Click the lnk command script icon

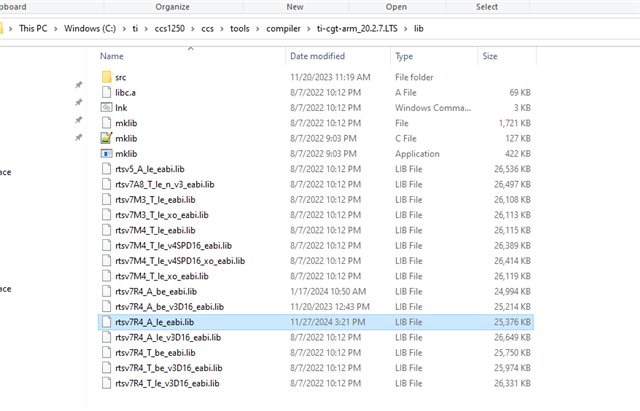(107, 108)
